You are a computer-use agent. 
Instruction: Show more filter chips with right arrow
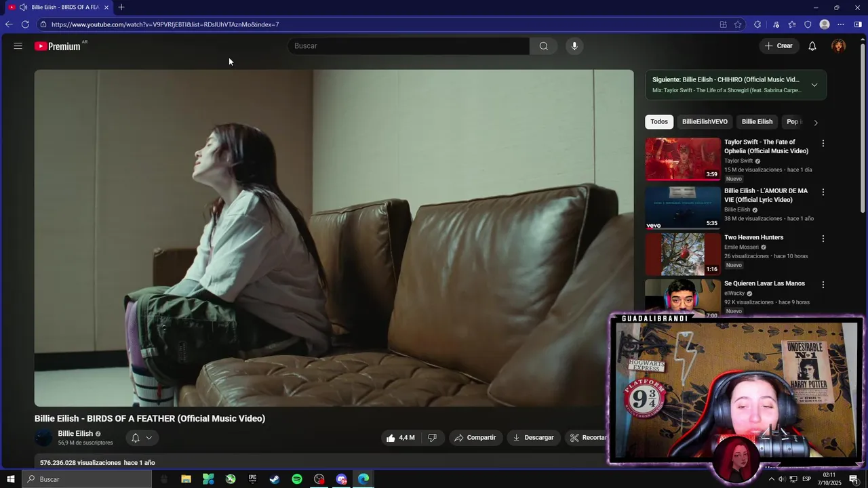(x=816, y=123)
